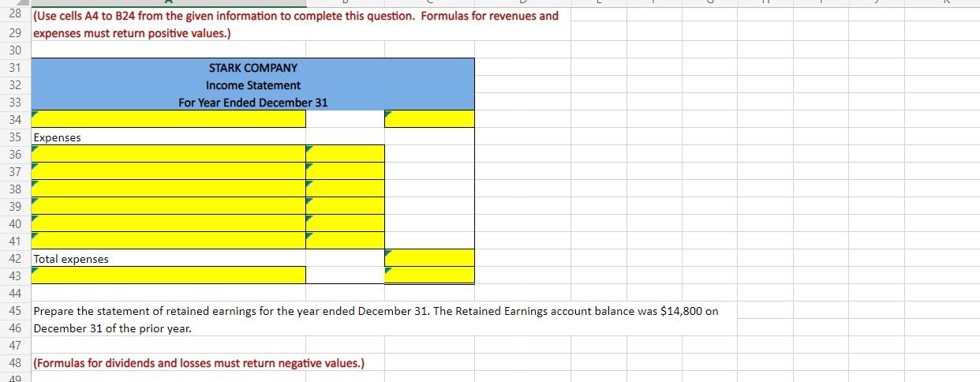Select row header 45

tap(15, 310)
